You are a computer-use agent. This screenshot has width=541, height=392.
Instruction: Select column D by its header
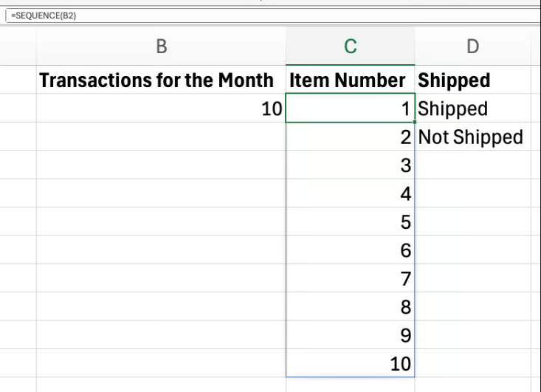[x=473, y=47]
